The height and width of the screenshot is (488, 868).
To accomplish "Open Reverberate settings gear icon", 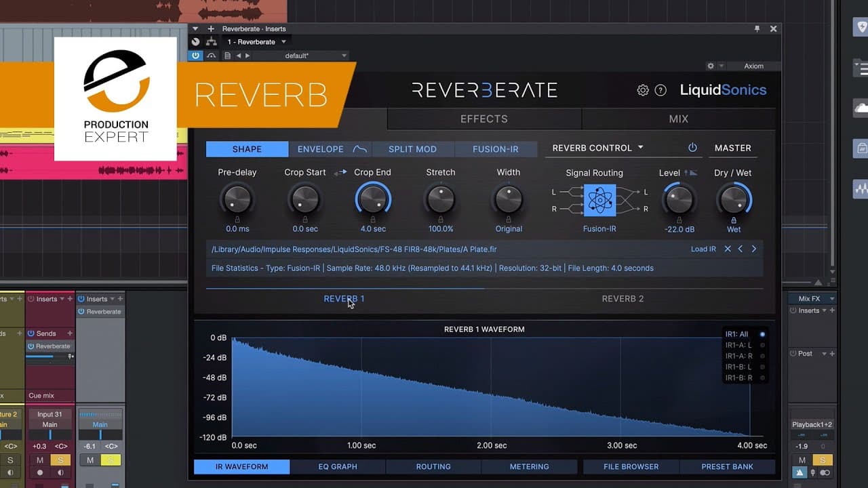I will [643, 90].
